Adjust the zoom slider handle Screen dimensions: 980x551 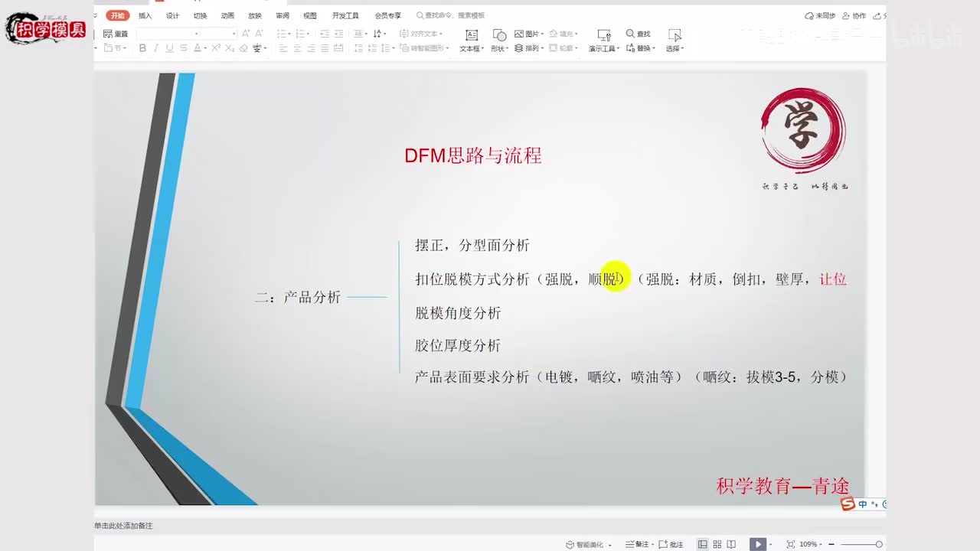click(x=879, y=544)
